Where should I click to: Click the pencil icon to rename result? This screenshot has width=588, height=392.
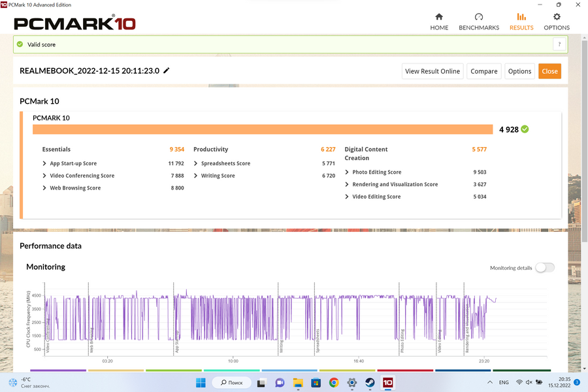pos(167,71)
